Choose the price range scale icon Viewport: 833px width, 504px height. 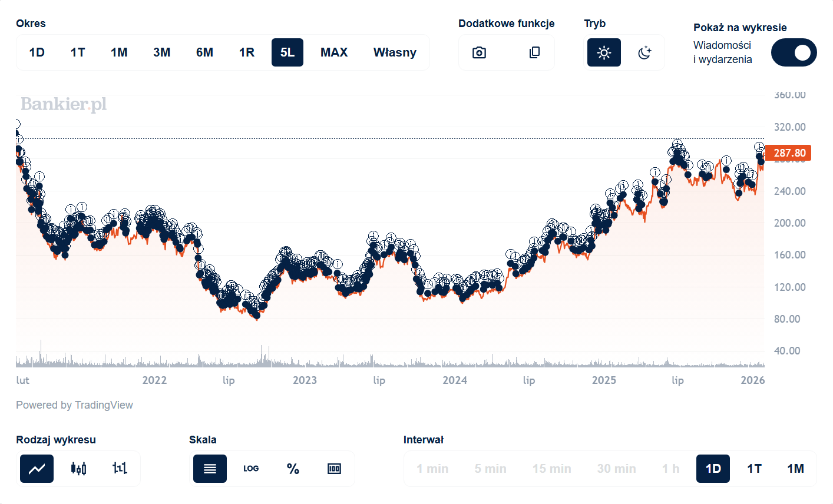(334, 469)
